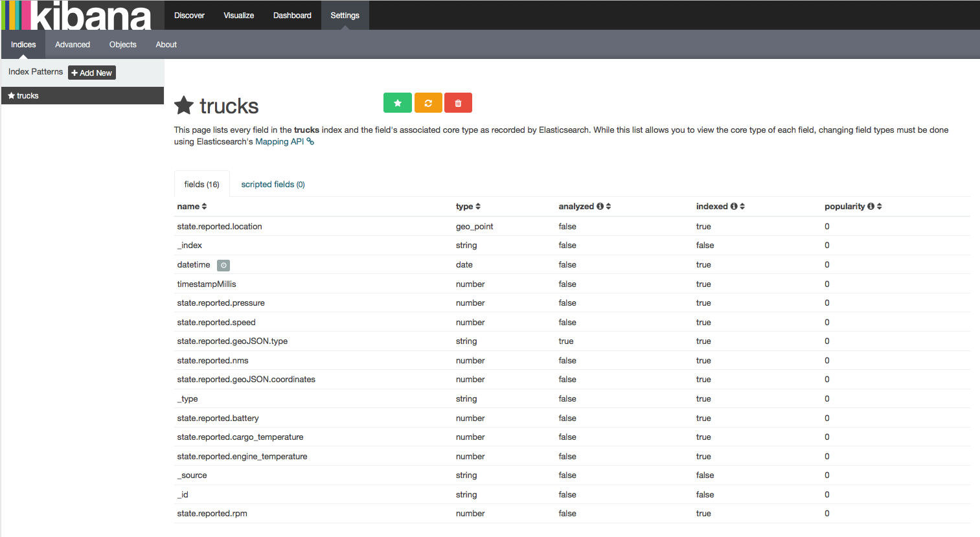
Task: Click the state.reported.engine_temperature field name
Action: tap(242, 457)
